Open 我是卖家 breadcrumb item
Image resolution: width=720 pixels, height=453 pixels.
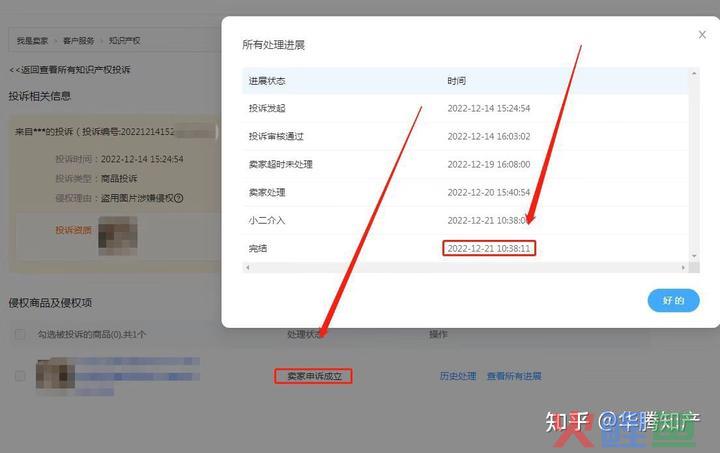pyautogui.click(x=31, y=41)
